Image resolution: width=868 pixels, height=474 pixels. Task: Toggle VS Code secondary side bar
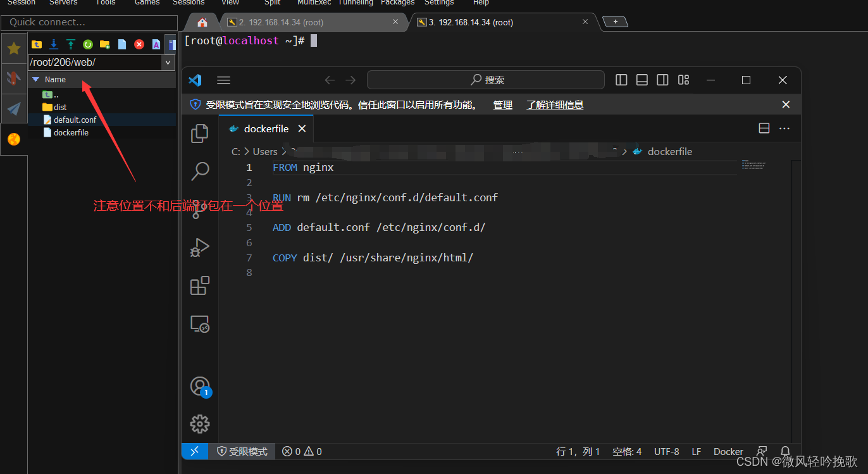pos(662,80)
